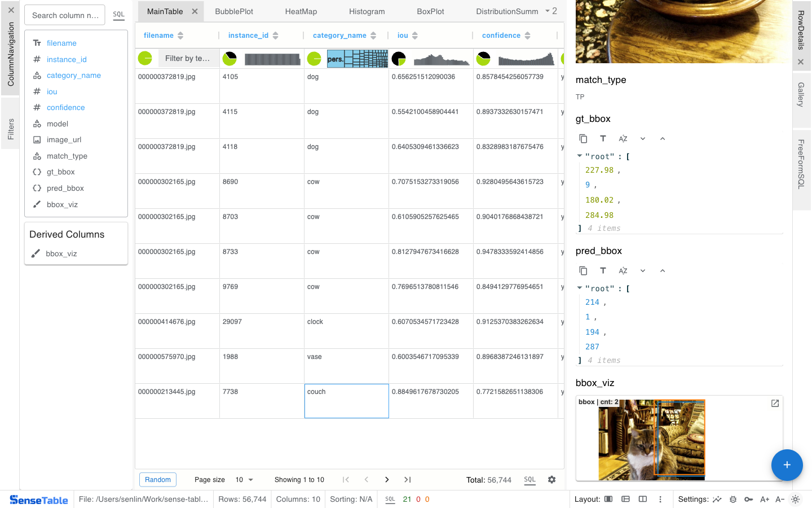Click the Random button
The image size is (812, 508).
point(158,480)
